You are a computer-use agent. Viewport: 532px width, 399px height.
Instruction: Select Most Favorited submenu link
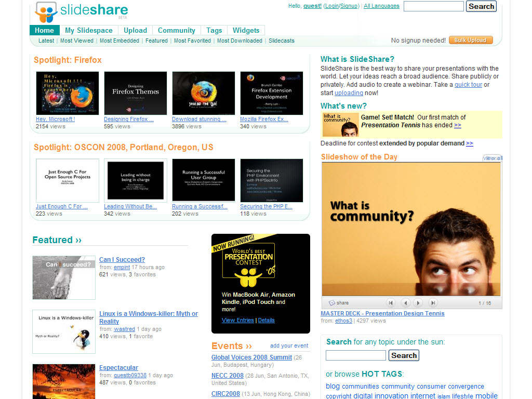click(x=192, y=41)
